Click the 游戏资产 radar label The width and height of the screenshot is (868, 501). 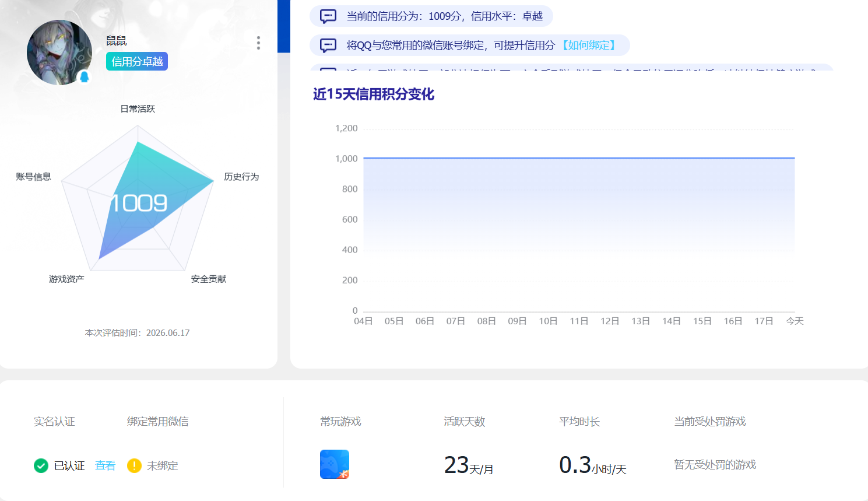(x=66, y=279)
